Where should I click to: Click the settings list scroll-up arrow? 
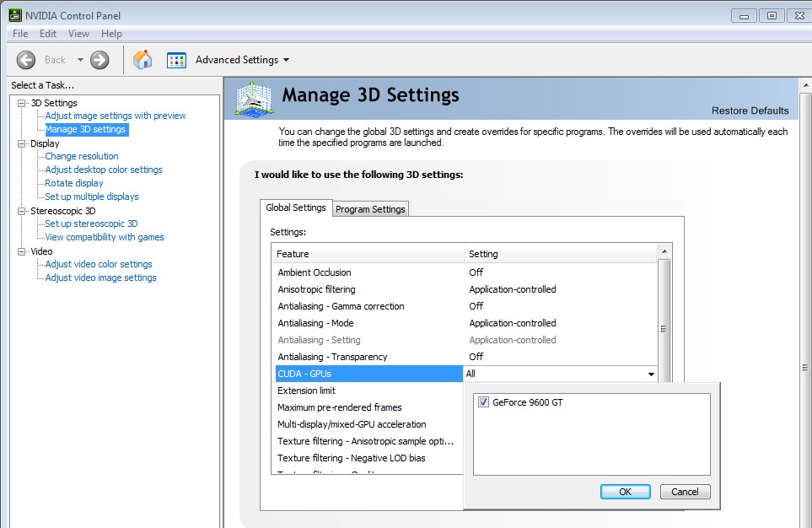point(664,251)
